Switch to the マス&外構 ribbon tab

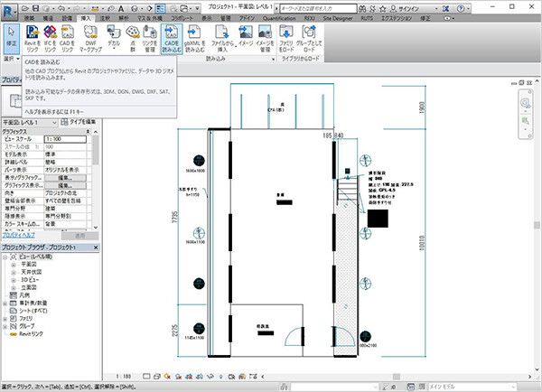[x=150, y=18]
